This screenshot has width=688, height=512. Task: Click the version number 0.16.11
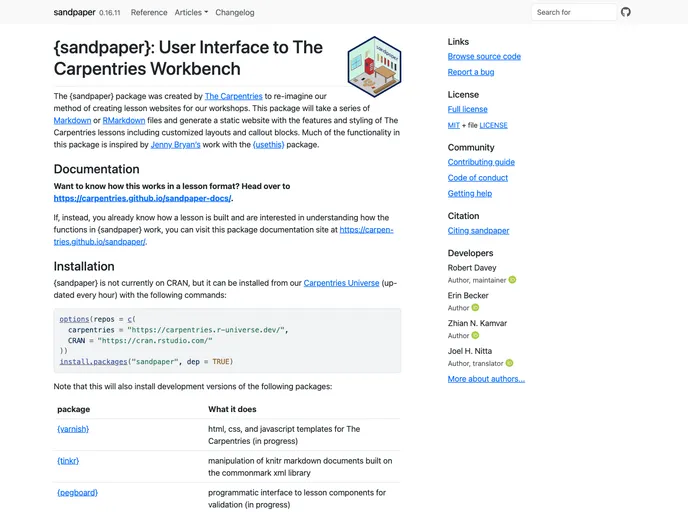tap(110, 13)
